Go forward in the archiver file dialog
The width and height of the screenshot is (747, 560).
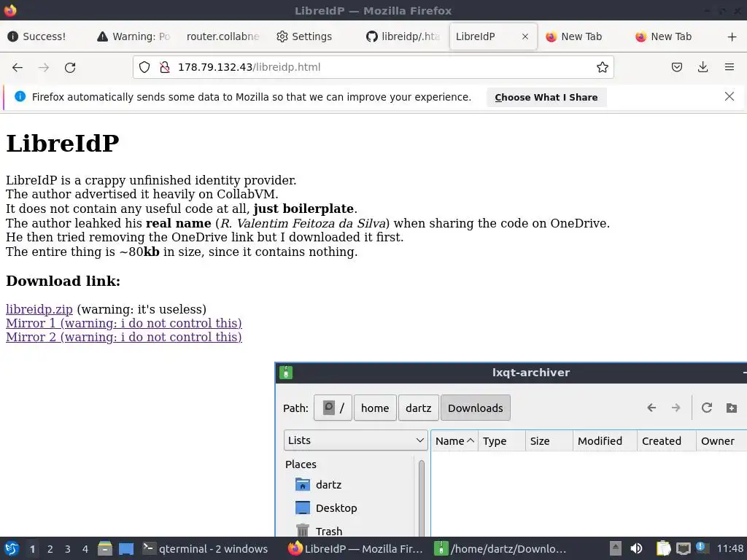pyautogui.click(x=676, y=408)
